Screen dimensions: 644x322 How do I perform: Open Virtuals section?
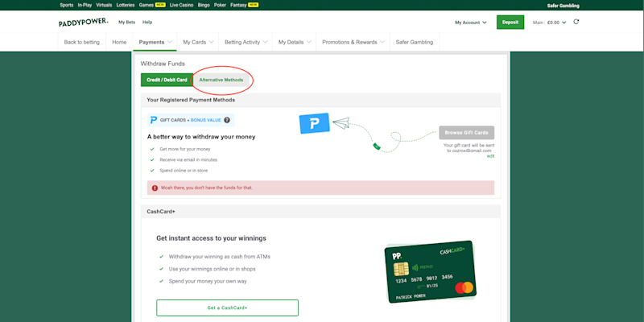pos(104,6)
